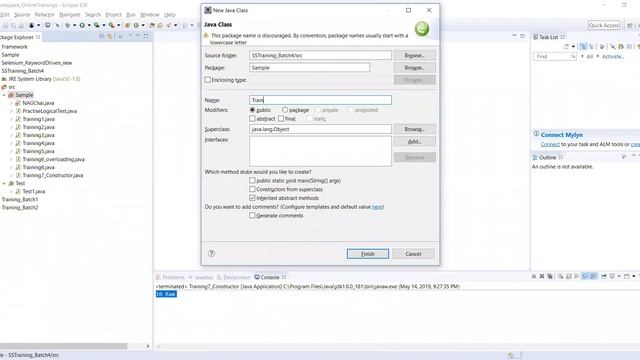
Task: Click the Debug bug icon in toolbar
Action: [67, 25]
